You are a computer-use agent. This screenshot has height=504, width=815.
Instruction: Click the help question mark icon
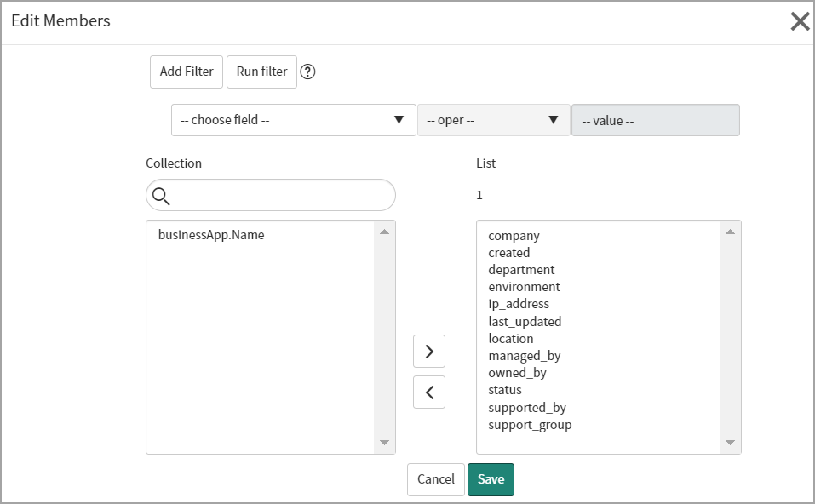pos(308,72)
